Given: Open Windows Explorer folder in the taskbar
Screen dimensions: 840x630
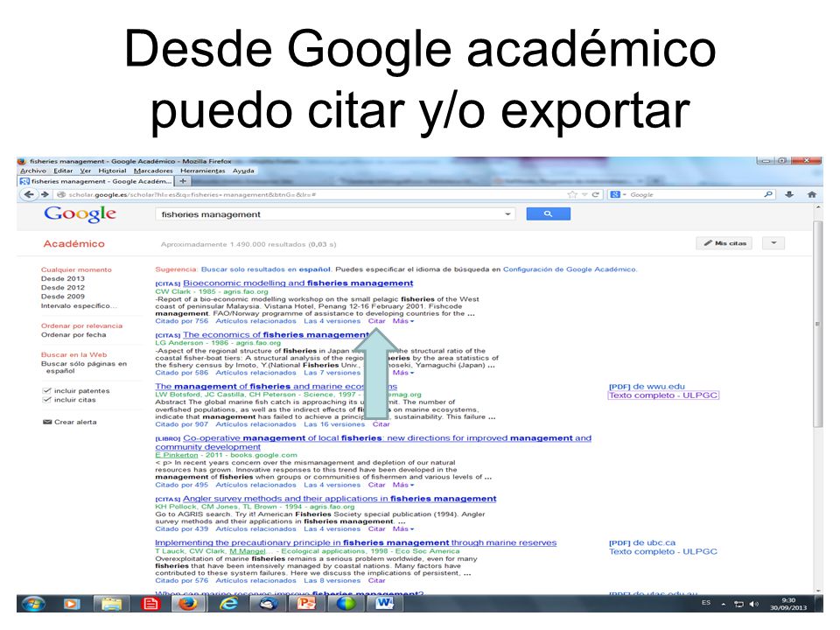Looking at the screenshot, I should coord(111,604).
